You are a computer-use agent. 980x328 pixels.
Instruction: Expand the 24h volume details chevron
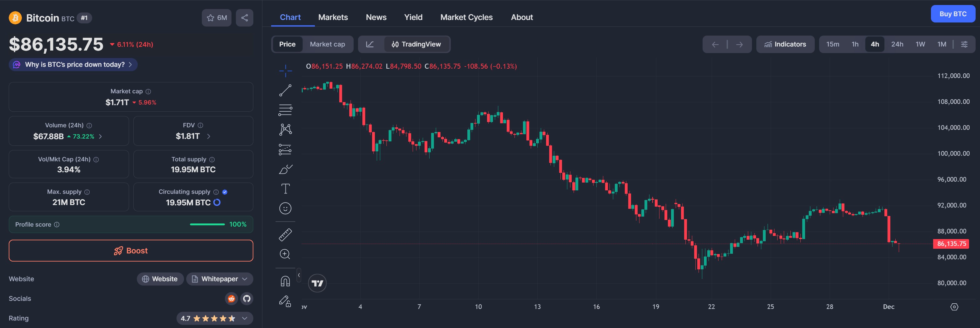(100, 136)
